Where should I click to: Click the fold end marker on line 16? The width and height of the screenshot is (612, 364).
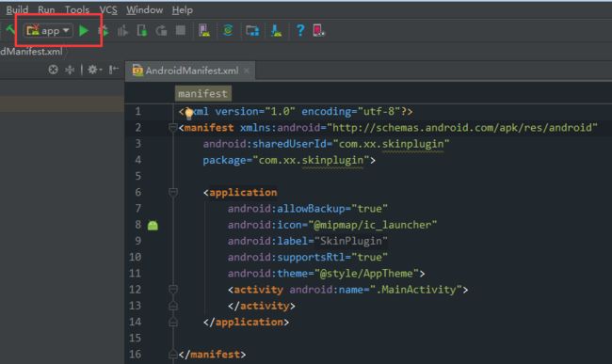coord(173,354)
